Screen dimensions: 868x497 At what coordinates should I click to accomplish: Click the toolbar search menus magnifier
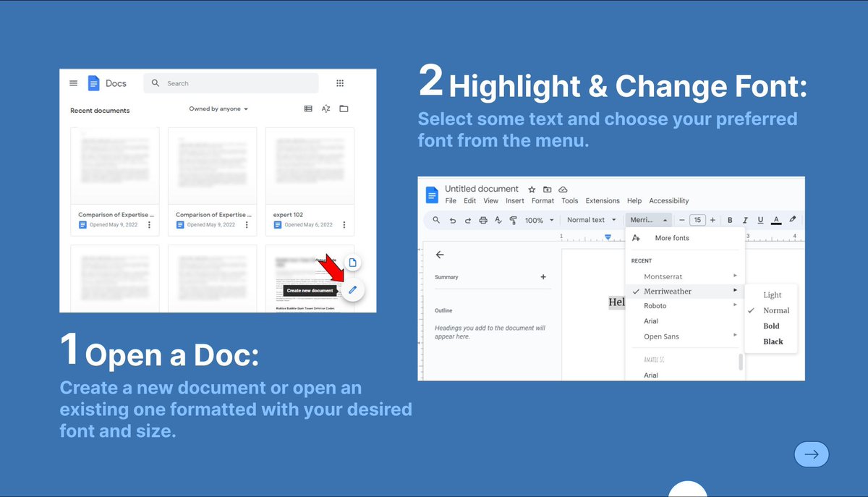(435, 220)
